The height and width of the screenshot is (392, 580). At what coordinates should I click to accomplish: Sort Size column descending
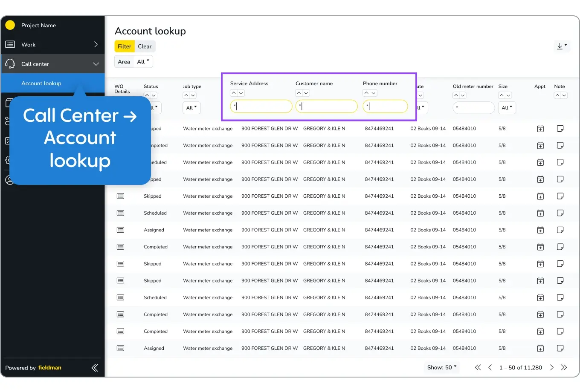click(509, 95)
